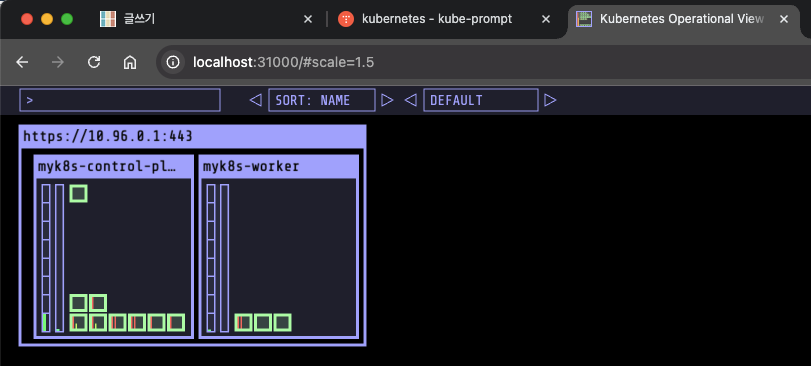Viewport: 811px width, 366px height.
Task: Click the memory bar of control-plane node
Action: click(x=59, y=258)
